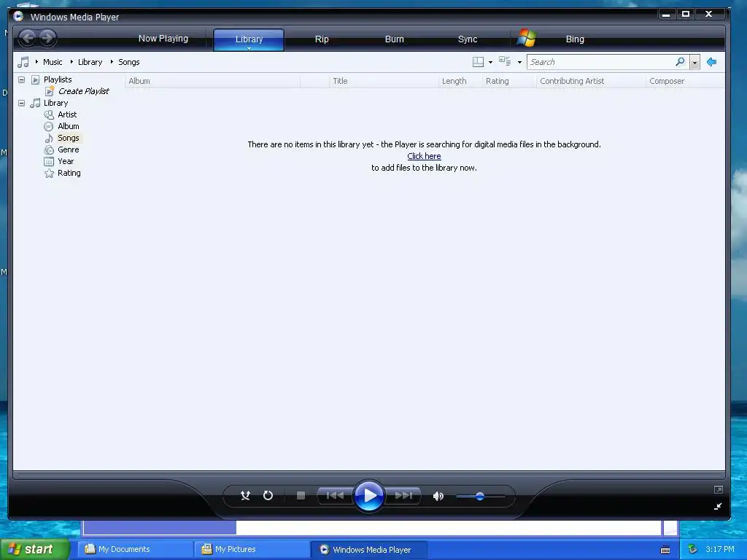747x560 pixels.
Task: Click the taskbar clock showing 3:17 PM
Action: pos(720,549)
